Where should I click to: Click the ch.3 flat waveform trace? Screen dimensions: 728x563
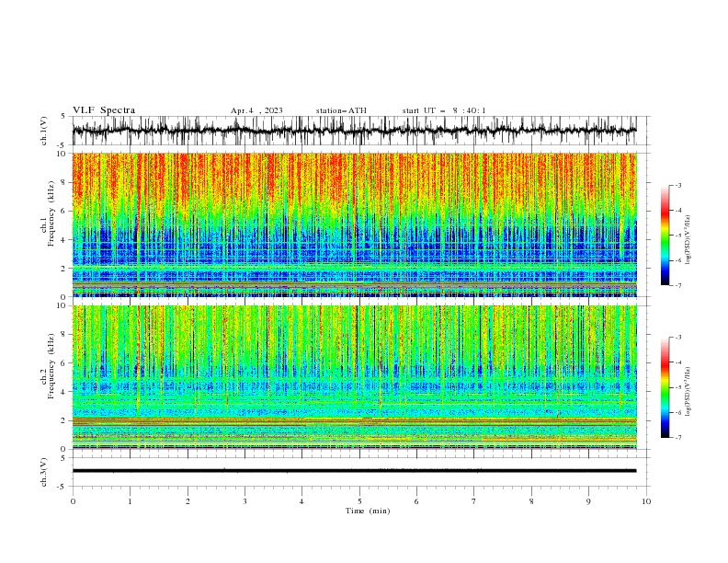coord(354,471)
